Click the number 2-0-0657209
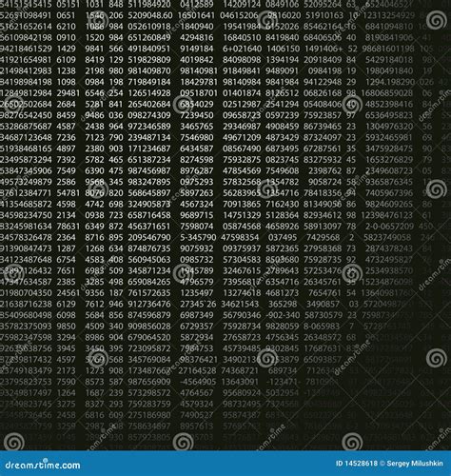 pyautogui.click(x=389, y=227)
